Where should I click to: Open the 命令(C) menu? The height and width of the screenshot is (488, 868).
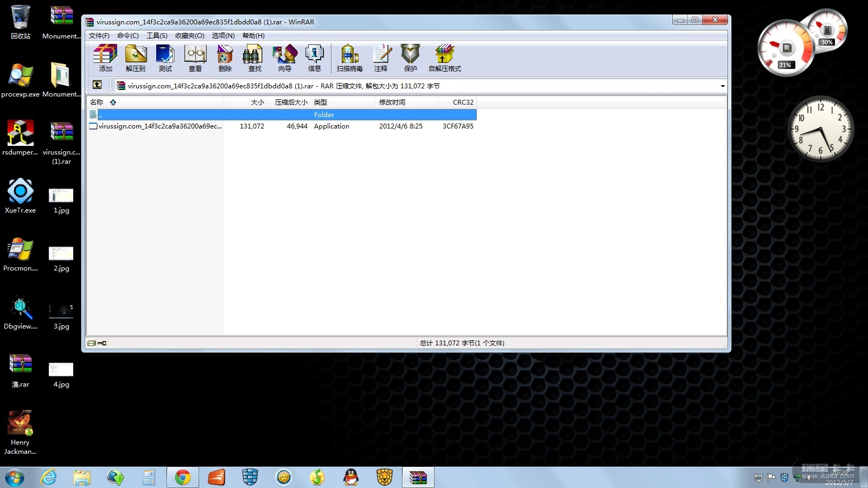pyautogui.click(x=128, y=36)
